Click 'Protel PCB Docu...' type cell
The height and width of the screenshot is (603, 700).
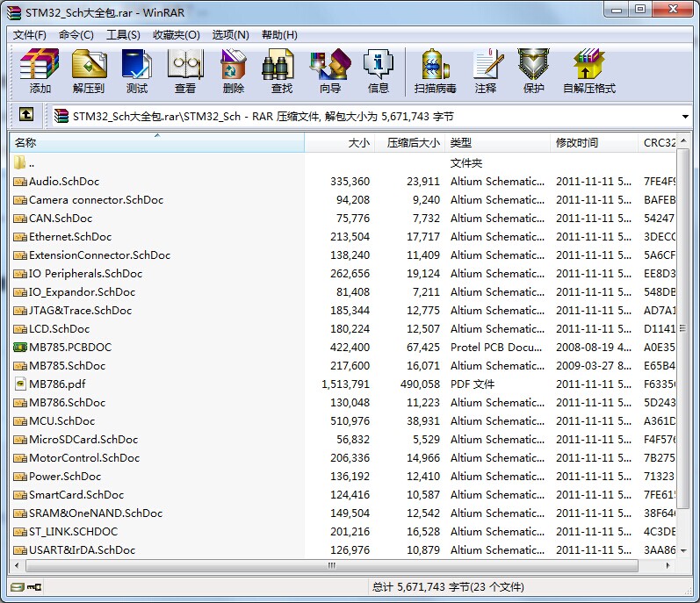[x=496, y=348]
